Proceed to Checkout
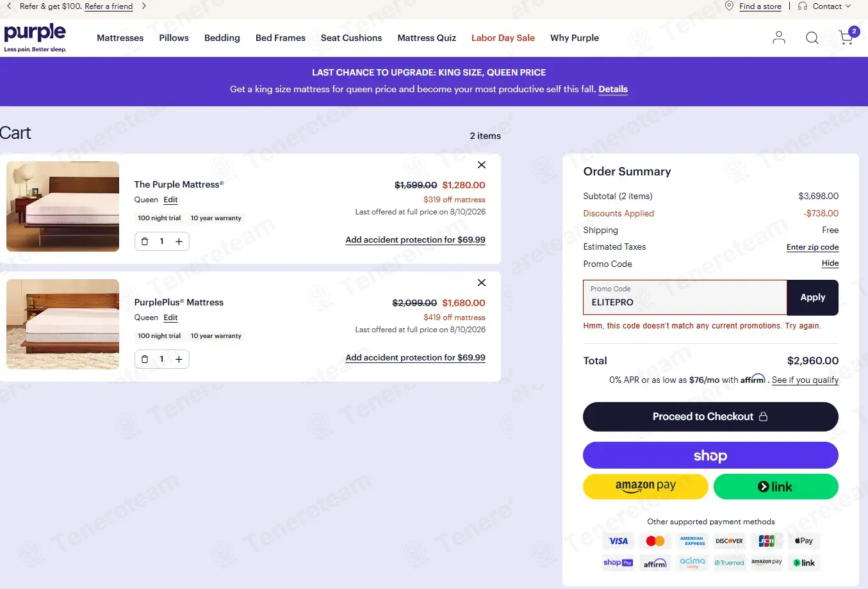Image resolution: width=868 pixels, height=589 pixels. (710, 417)
